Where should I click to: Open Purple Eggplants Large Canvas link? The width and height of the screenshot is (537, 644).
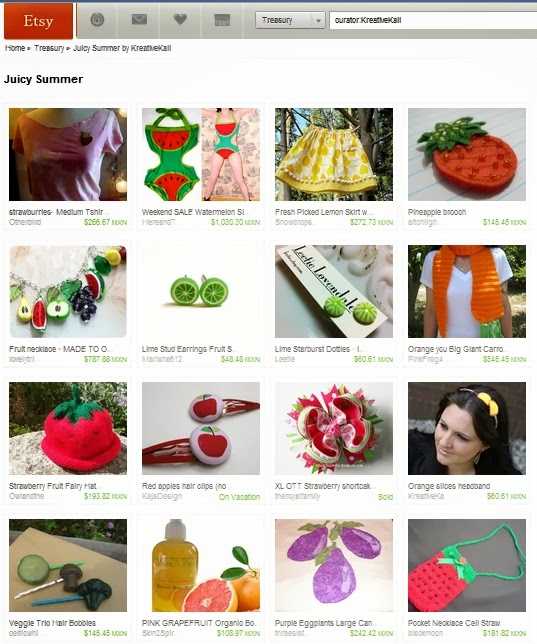tap(324, 623)
